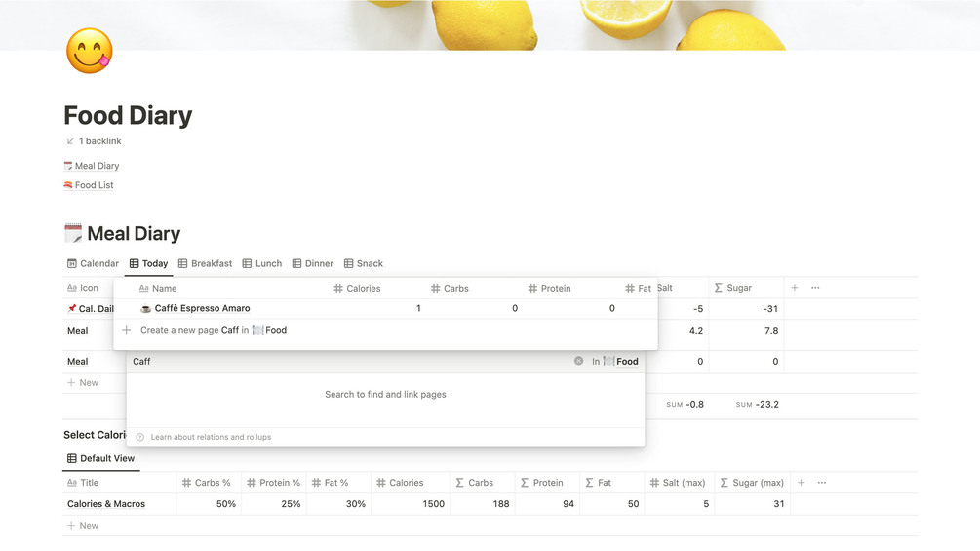The image size is (980, 551).
Task: Click the Carbs column header in popup
Action: 450,288
